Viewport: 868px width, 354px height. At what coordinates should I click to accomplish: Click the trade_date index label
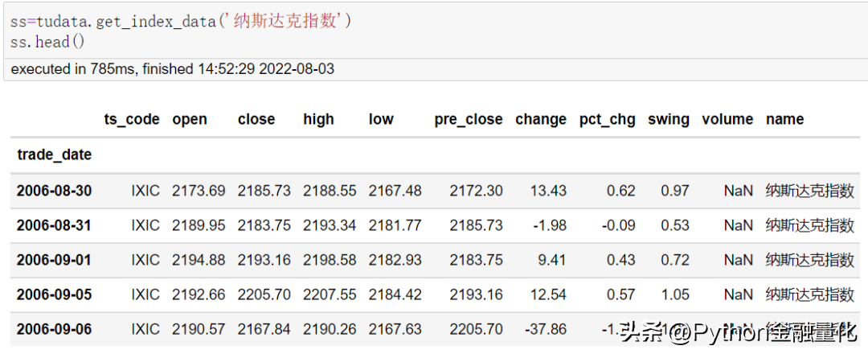coord(55,154)
